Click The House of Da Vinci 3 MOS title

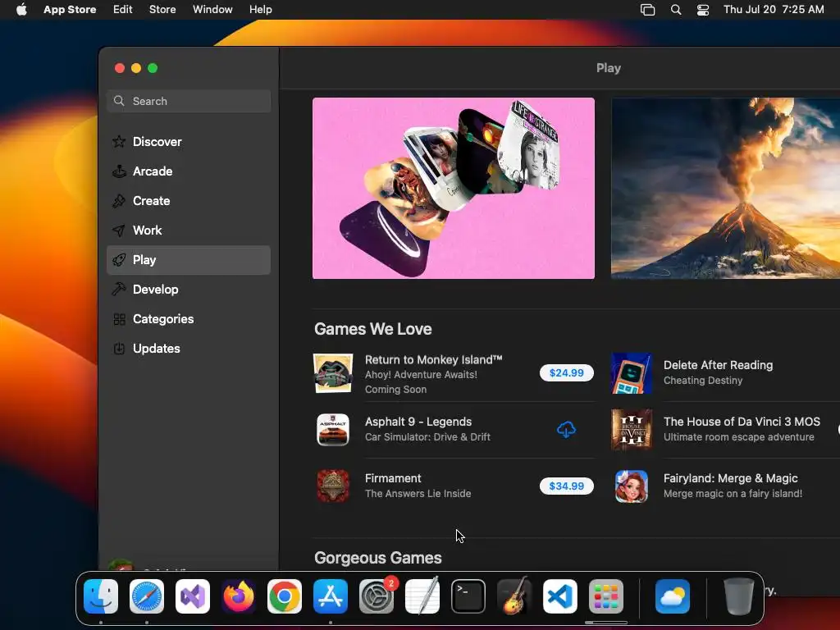(x=742, y=422)
